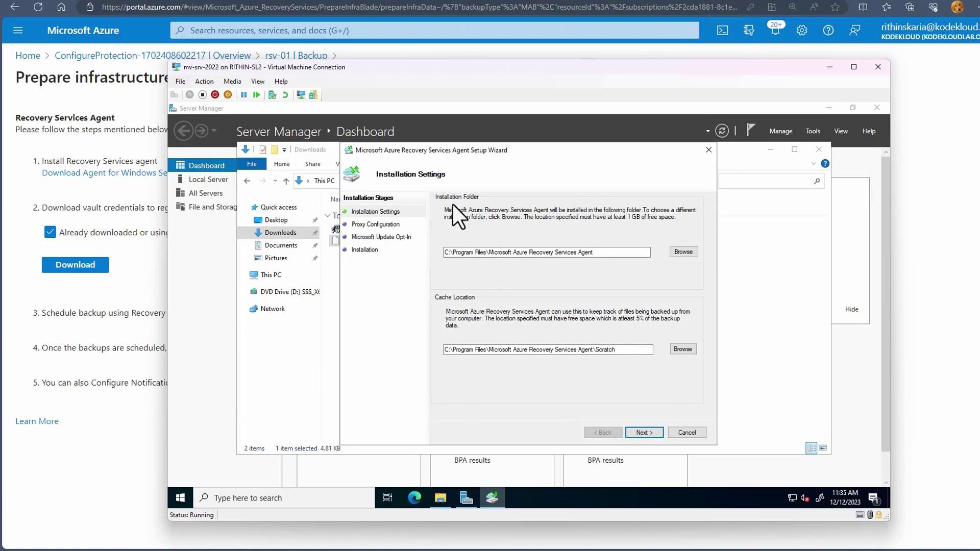Switch to Share tab in File Explorer
Viewport: 980px width, 551px height.
point(312,164)
